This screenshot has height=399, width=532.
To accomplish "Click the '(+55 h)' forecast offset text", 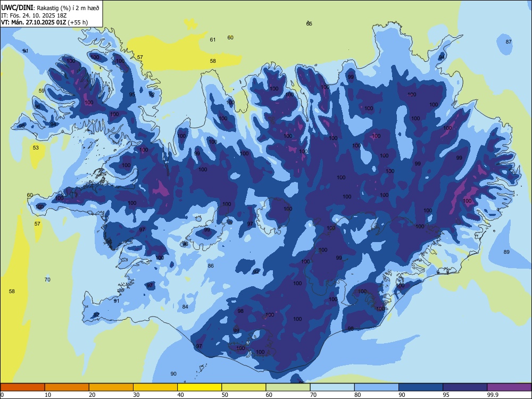I will (x=78, y=22).
